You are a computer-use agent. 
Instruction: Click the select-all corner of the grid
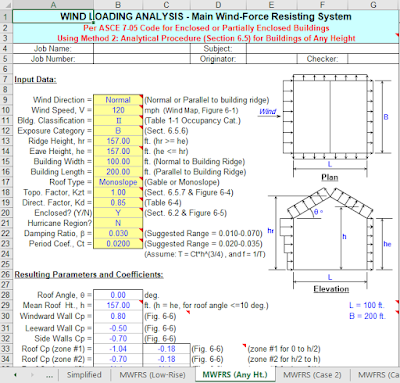pos(6,5)
